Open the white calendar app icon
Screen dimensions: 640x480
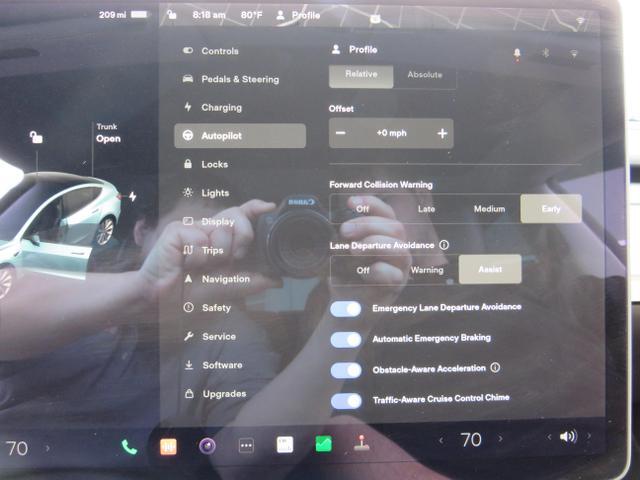tap(285, 444)
